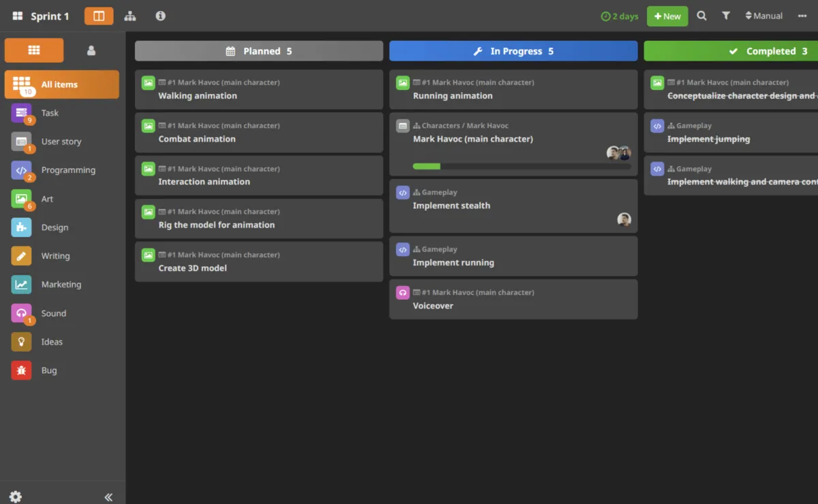
Task: Select the Bug item type icon
Action: (x=21, y=371)
